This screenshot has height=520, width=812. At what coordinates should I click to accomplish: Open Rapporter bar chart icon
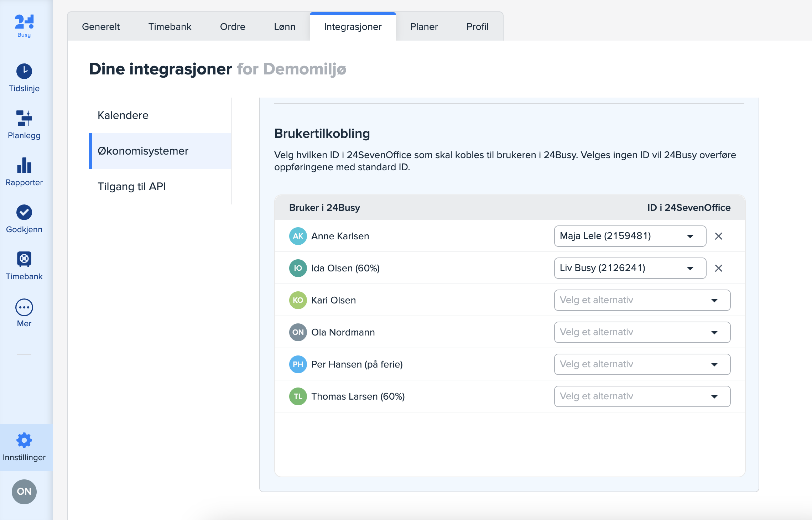pyautogui.click(x=24, y=166)
